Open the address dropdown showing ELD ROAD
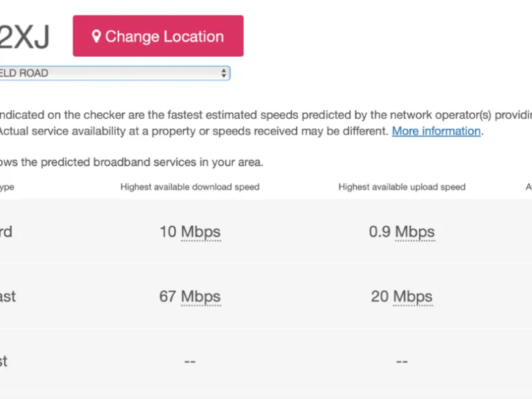532x399 pixels. [115, 73]
